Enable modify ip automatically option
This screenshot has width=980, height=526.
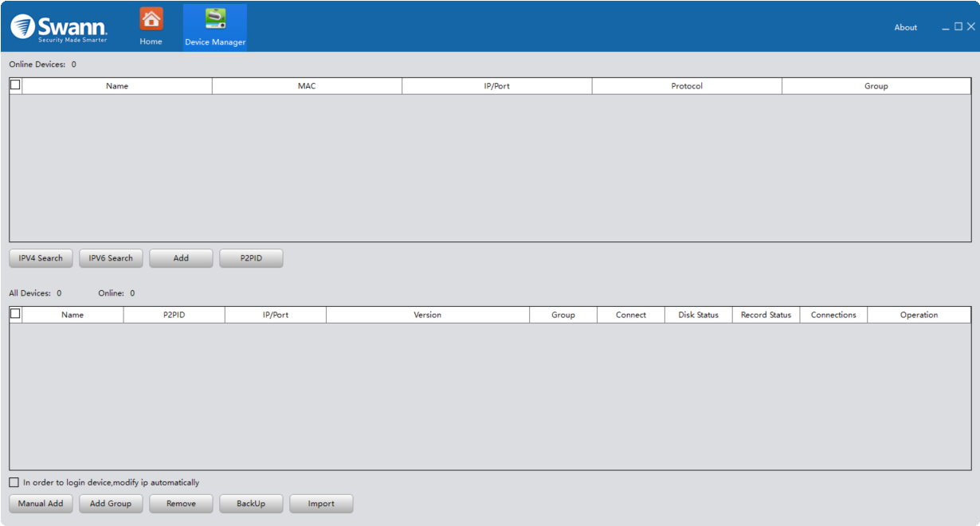point(14,482)
